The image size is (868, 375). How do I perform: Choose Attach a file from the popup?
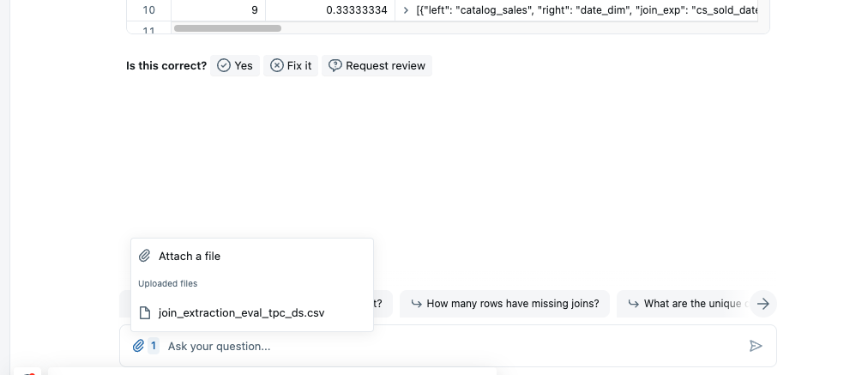[190, 256]
